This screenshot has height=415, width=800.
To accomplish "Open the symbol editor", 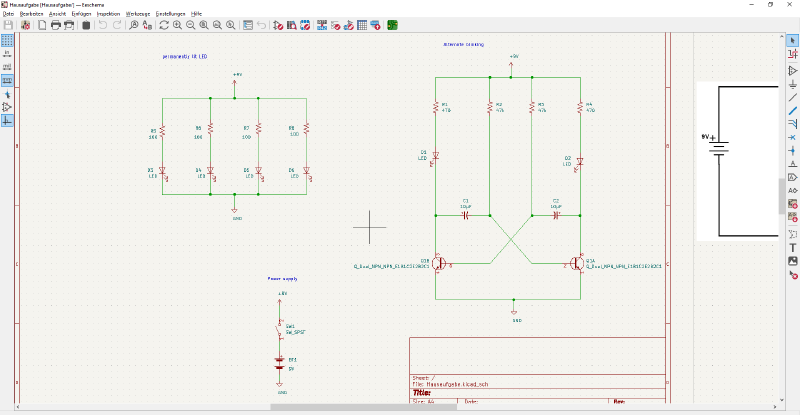I will point(278,25).
